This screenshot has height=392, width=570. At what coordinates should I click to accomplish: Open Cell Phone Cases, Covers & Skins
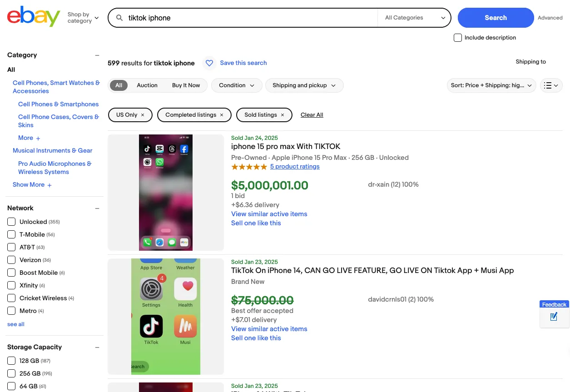point(59,121)
